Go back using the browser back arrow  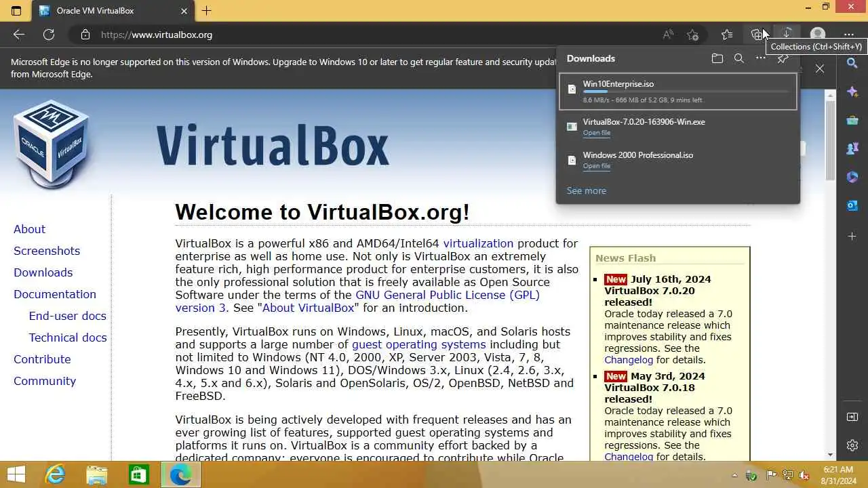19,35
